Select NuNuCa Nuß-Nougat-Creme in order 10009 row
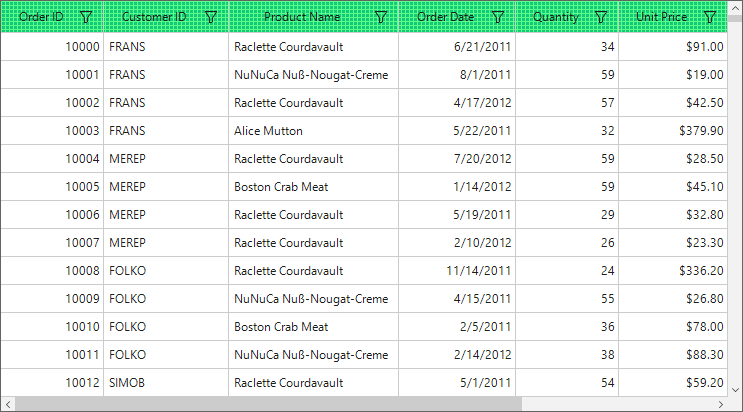The height and width of the screenshot is (412, 743). (313, 298)
